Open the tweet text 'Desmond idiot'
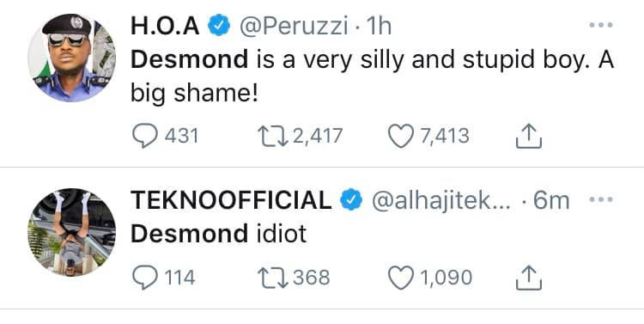644x324 pixels. coord(218,234)
